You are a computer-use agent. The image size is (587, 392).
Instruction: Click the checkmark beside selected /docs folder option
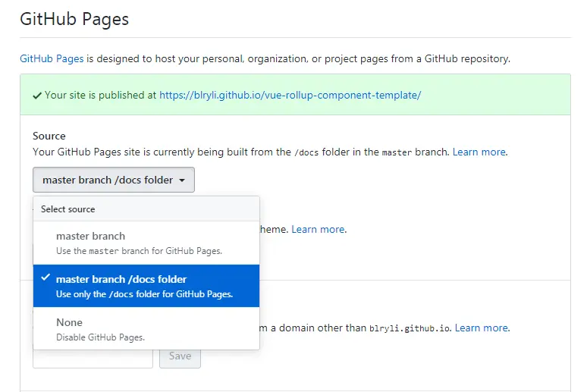coord(46,278)
